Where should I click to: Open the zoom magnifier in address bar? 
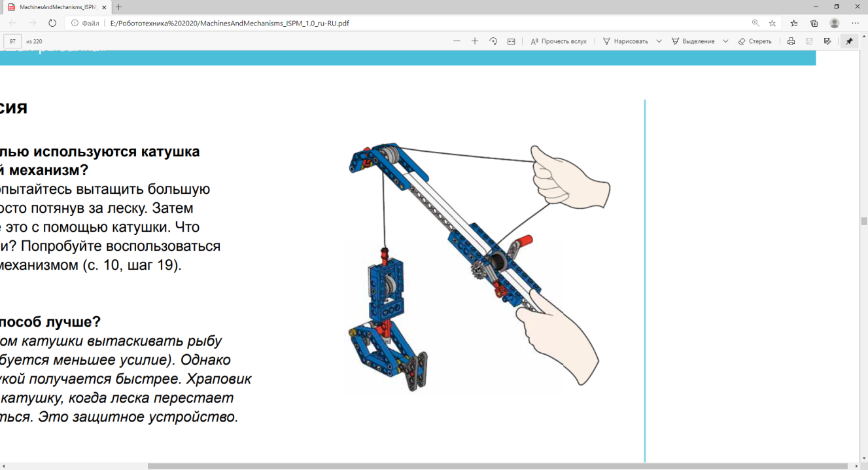(x=755, y=23)
